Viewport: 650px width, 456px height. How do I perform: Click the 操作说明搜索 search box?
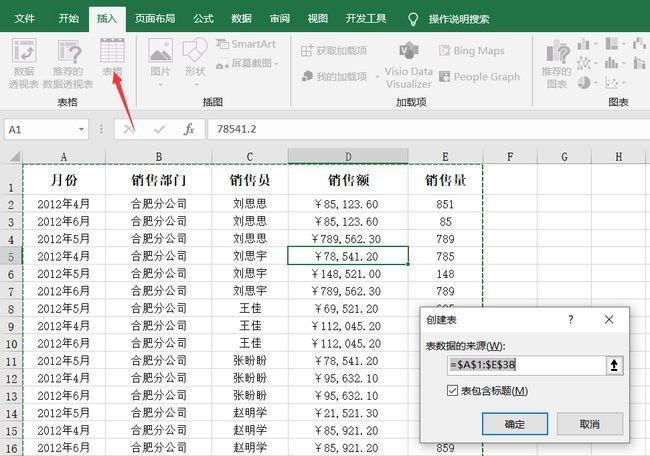click(x=458, y=19)
